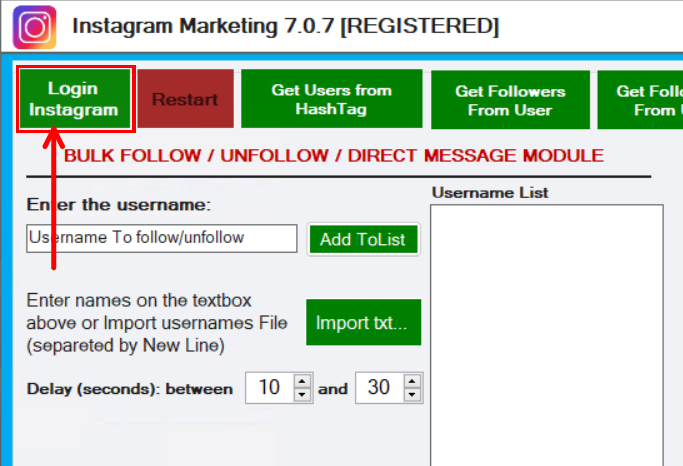
Task: Decrease the maximum delay with down arrow
Action: (x=413, y=395)
